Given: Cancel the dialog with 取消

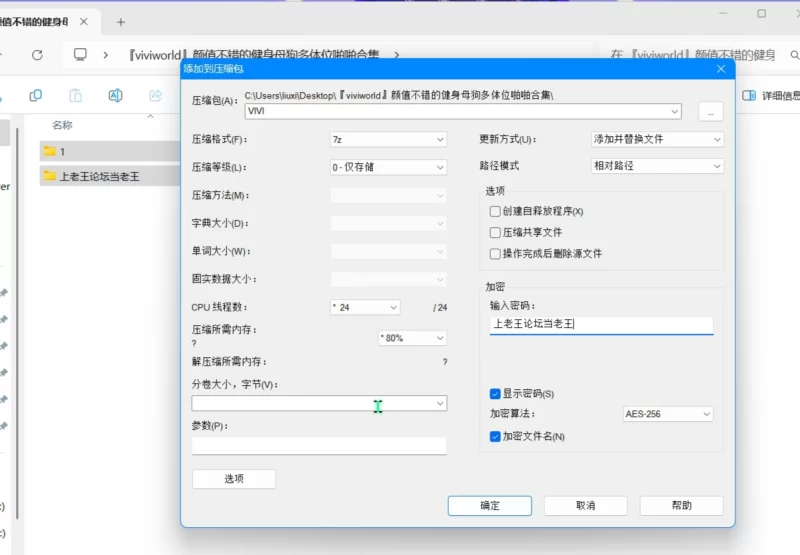Looking at the screenshot, I should click(x=586, y=506).
